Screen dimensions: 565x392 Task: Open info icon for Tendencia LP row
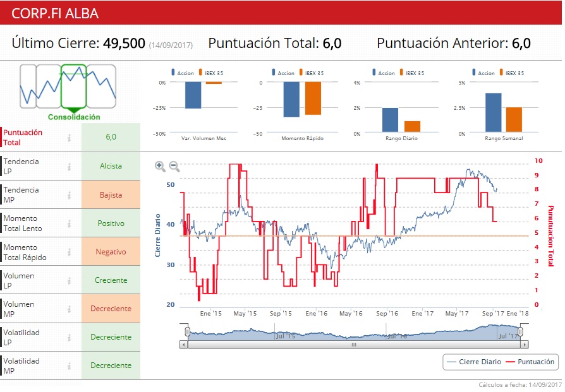pyautogui.click(x=69, y=167)
